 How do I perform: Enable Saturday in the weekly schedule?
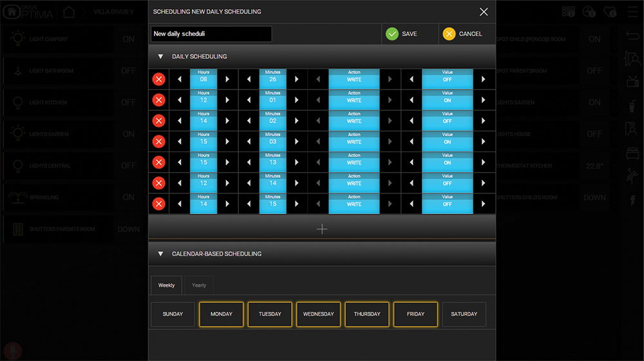(464, 314)
